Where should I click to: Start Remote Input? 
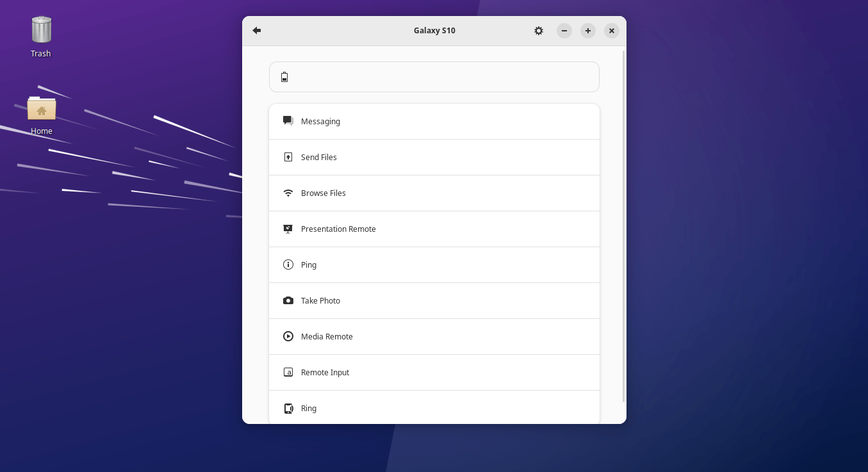434,373
